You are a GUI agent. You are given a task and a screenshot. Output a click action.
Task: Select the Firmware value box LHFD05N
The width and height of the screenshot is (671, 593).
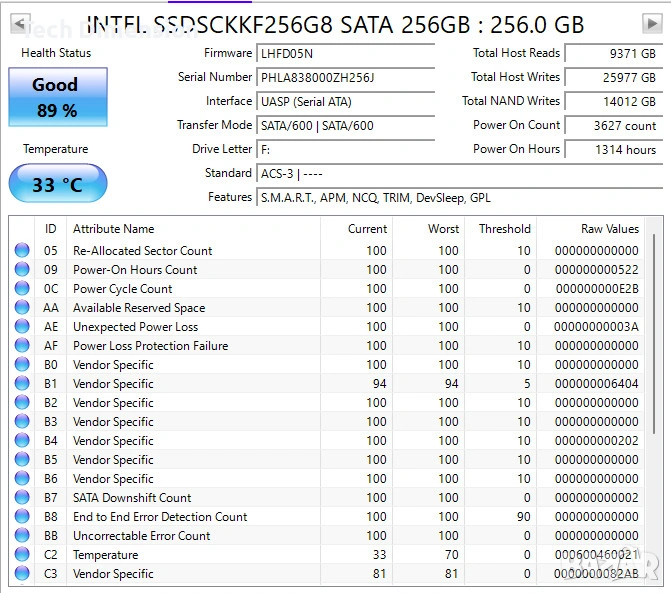345,53
